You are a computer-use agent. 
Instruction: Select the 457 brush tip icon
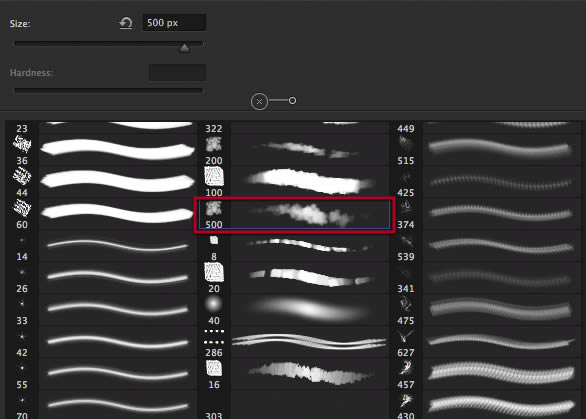(x=406, y=368)
